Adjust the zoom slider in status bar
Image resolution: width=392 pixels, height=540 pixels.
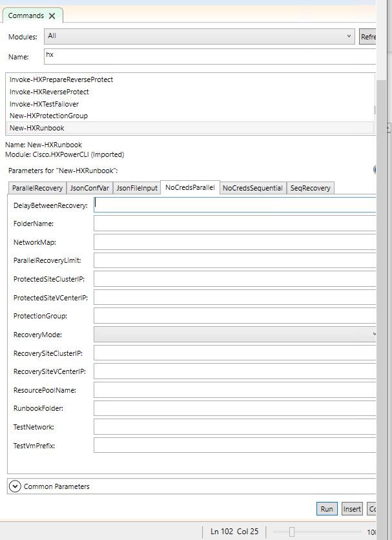[x=292, y=532]
